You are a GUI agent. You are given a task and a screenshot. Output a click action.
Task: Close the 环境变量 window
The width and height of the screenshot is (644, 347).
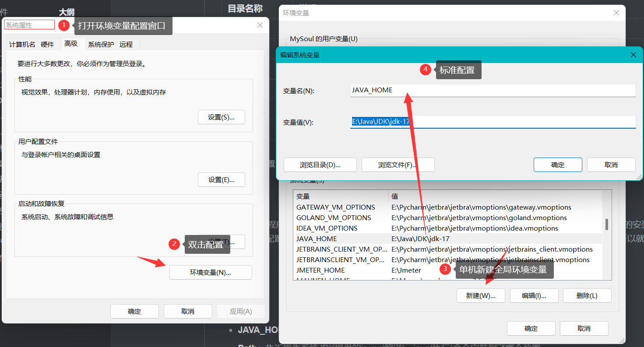pos(616,13)
